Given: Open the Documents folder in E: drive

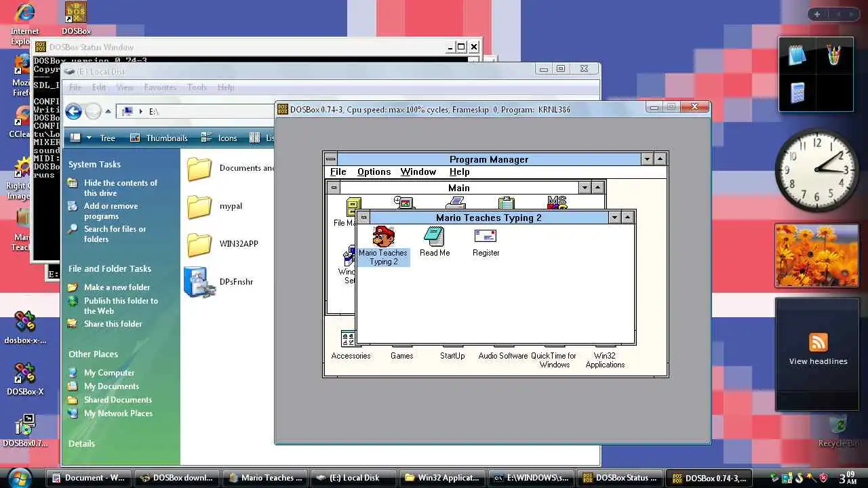Looking at the screenshot, I should [x=230, y=168].
